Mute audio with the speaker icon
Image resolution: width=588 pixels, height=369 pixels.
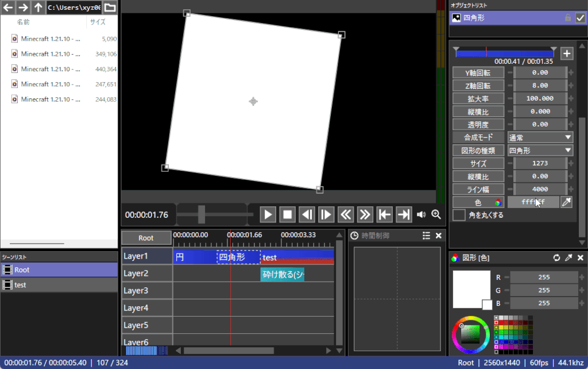(x=421, y=214)
